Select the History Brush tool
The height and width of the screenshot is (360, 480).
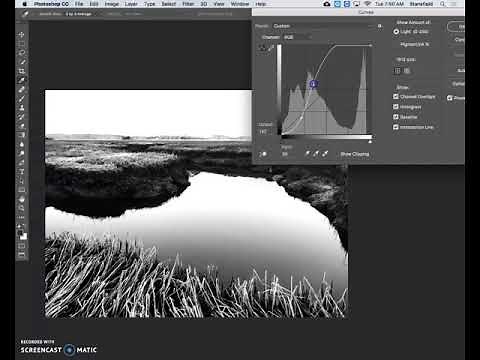(x=22, y=117)
